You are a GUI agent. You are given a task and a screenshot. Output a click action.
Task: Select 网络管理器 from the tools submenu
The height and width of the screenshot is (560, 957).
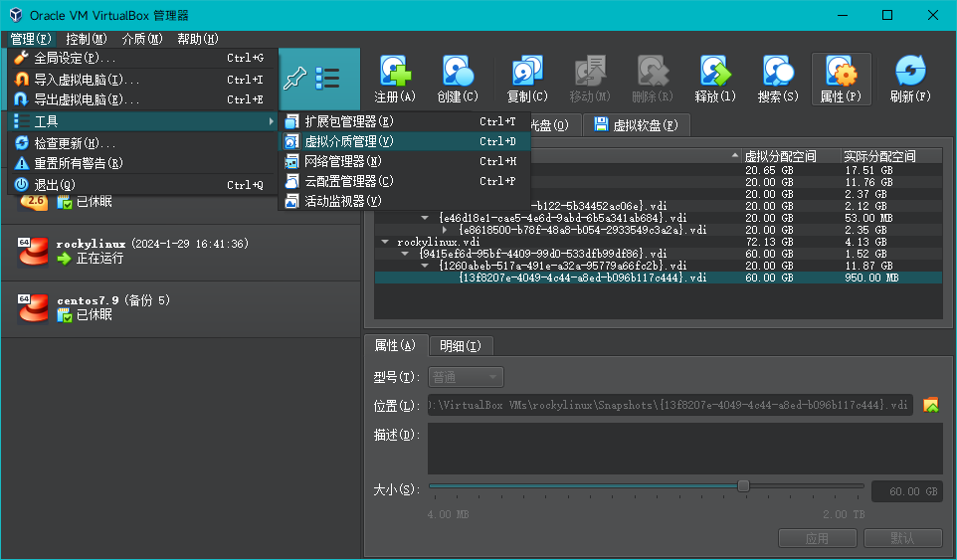pos(342,161)
